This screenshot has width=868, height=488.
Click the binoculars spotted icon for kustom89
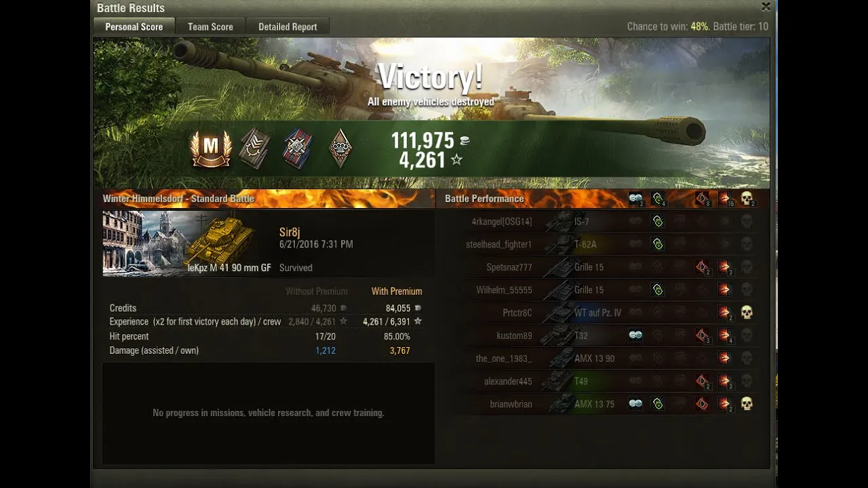pos(635,335)
